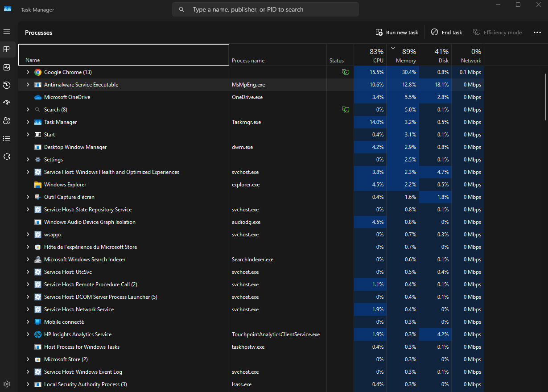The height and width of the screenshot is (392, 548).
Task: Expand the Google Chrome (13) process group
Action: tap(28, 72)
